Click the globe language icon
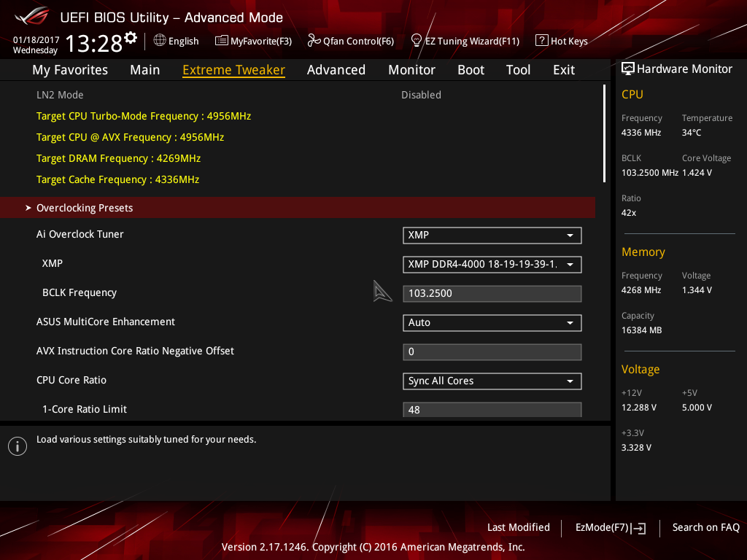This screenshot has width=747, height=560. pos(160,41)
